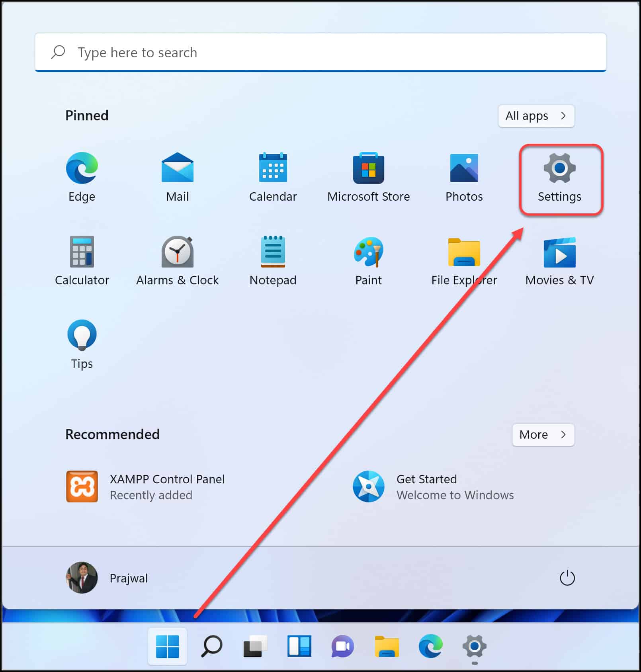The image size is (641, 672).
Task: Open the Paint app
Action: 369,261
